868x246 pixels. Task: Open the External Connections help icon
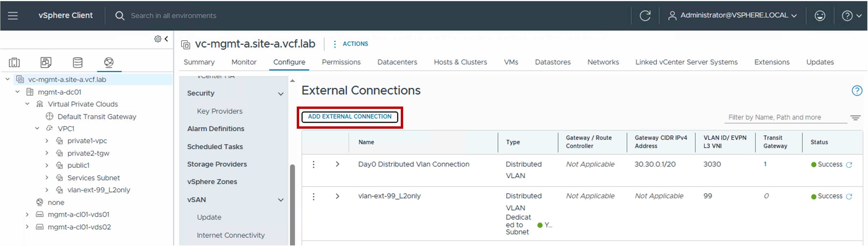(x=857, y=91)
